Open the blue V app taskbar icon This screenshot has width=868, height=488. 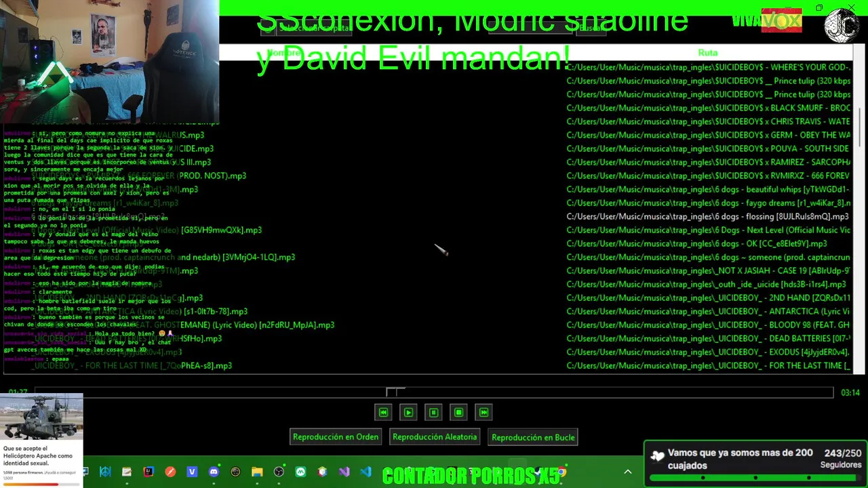coord(192,472)
